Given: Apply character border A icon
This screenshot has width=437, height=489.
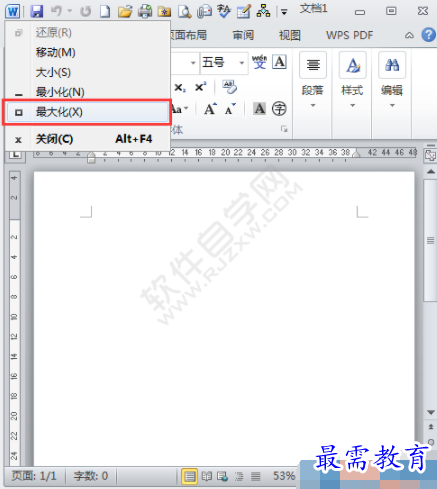Looking at the screenshot, I should [x=279, y=62].
